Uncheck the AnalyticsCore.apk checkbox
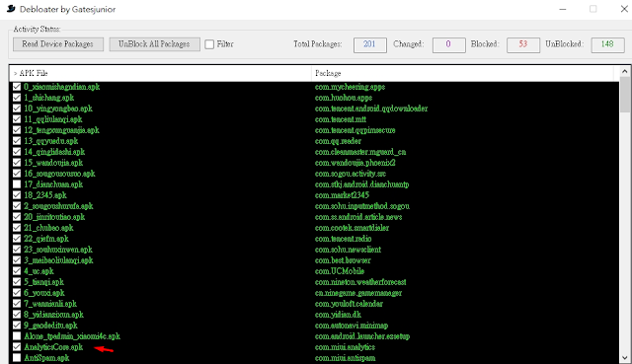 click(17, 346)
